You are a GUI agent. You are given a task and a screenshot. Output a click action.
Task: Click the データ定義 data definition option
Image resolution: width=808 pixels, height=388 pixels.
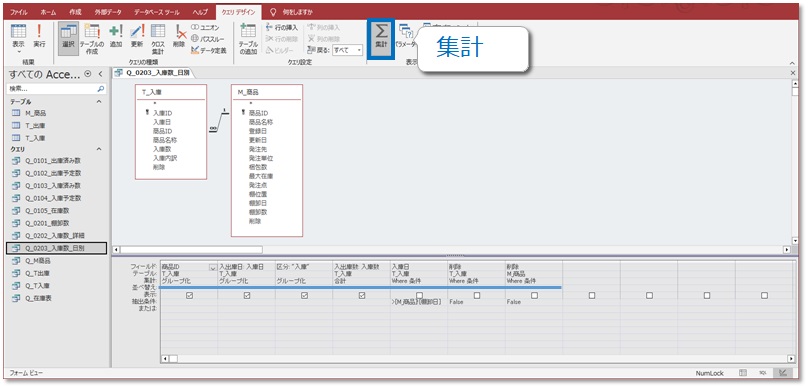[x=209, y=50]
